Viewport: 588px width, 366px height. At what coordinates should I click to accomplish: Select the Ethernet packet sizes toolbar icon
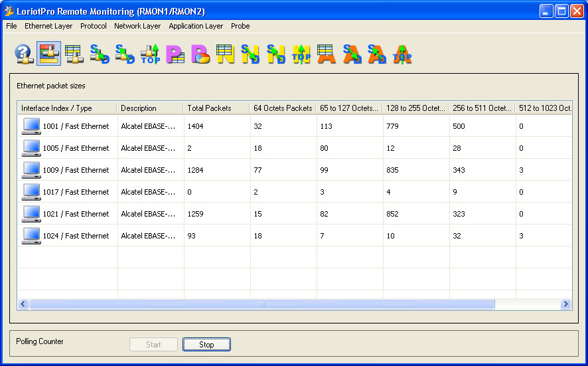[x=48, y=54]
